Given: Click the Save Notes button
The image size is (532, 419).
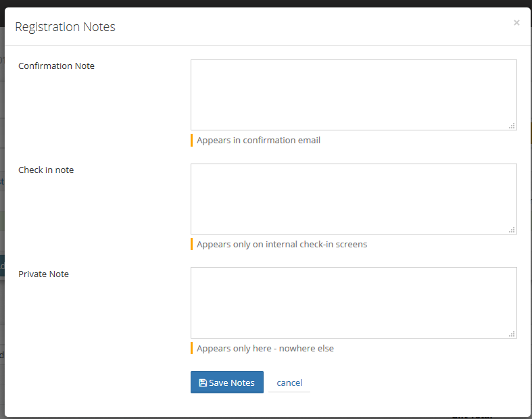Looking at the screenshot, I should (227, 383).
